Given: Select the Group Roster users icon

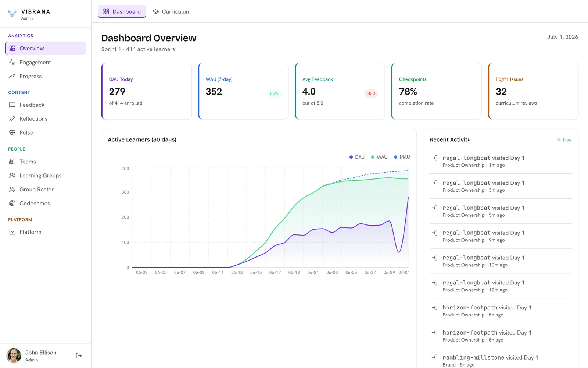Looking at the screenshot, I should [x=12, y=190].
